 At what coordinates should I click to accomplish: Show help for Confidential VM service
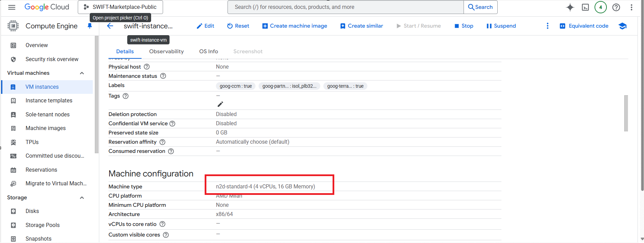(x=172, y=124)
